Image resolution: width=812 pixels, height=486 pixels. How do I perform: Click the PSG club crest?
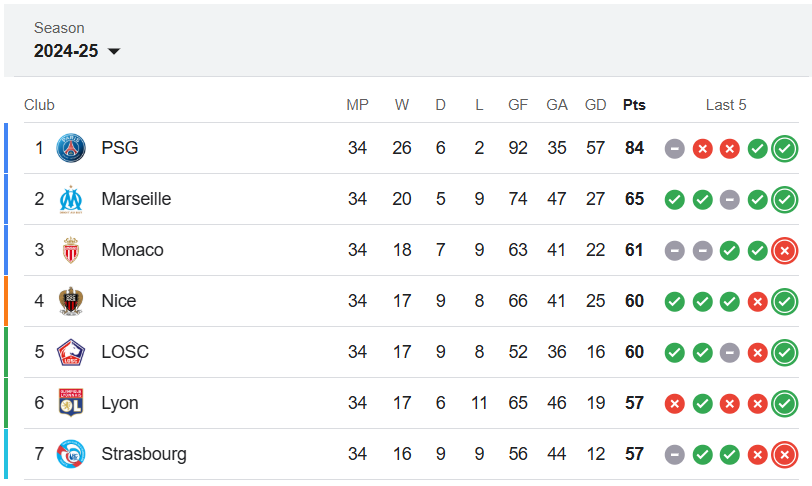point(71,148)
